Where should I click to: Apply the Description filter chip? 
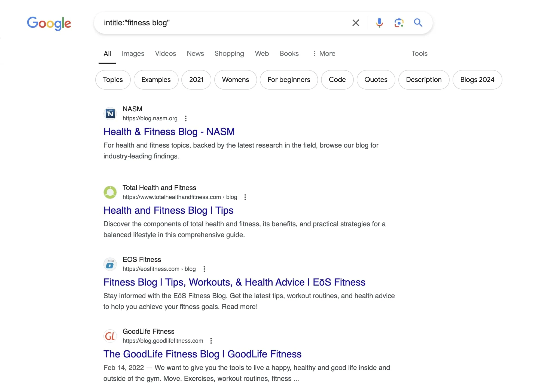424,80
